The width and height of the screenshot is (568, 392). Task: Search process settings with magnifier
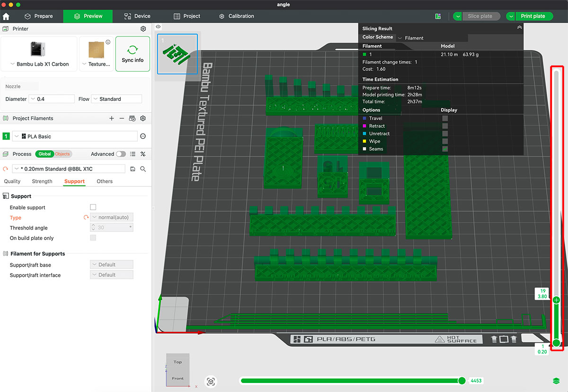point(143,169)
